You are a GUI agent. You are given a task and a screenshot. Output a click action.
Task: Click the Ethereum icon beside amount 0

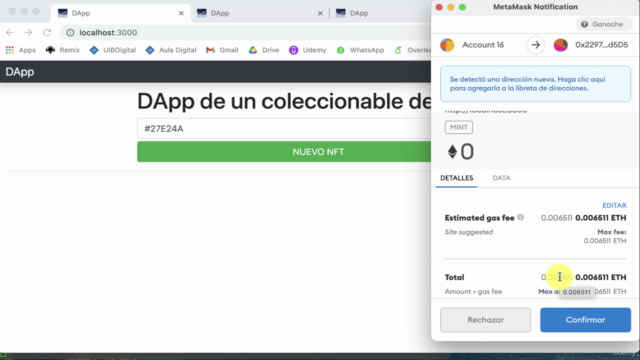[x=452, y=152]
